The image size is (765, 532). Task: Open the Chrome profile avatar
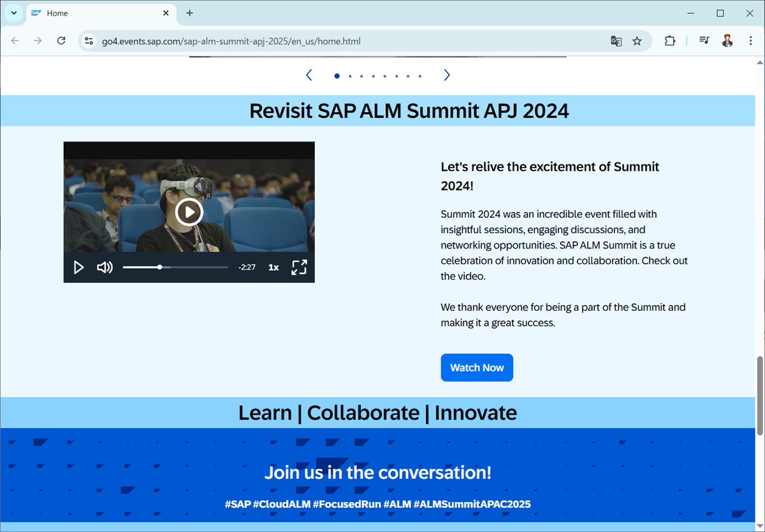click(727, 41)
